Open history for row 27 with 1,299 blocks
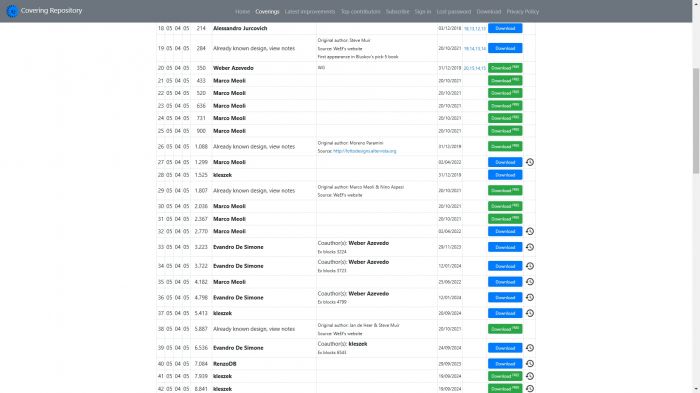 coord(530,162)
